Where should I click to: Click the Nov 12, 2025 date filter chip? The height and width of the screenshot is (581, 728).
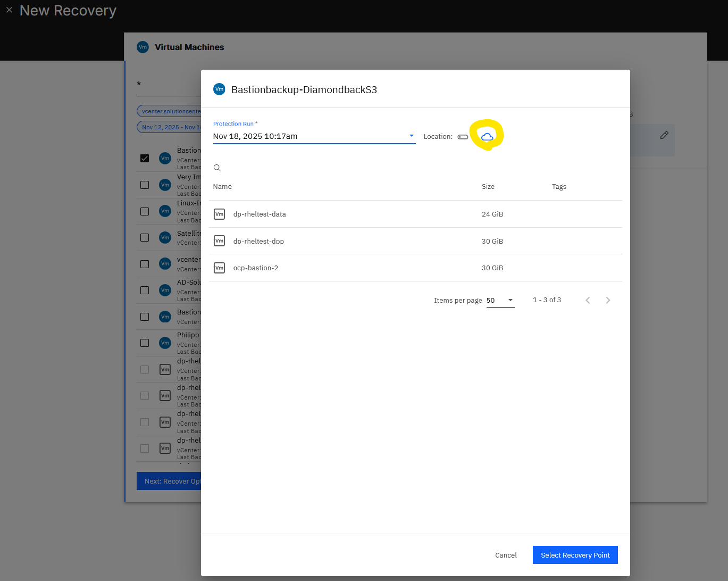[x=169, y=127]
